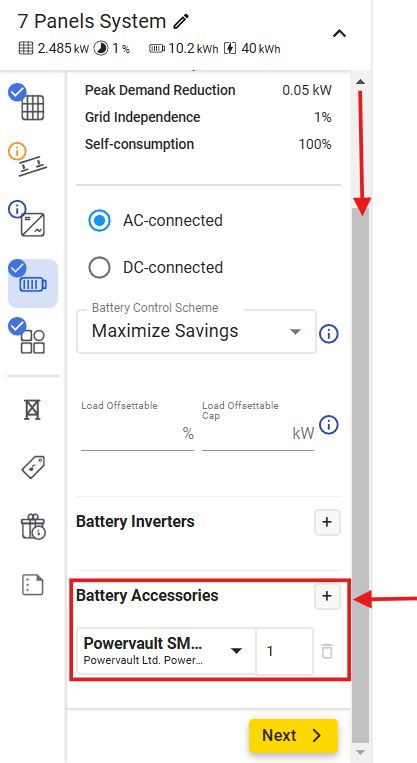Delete the Powervault accessory with trash icon
The width and height of the screenshot is (417, 763).
coord(327,651)
